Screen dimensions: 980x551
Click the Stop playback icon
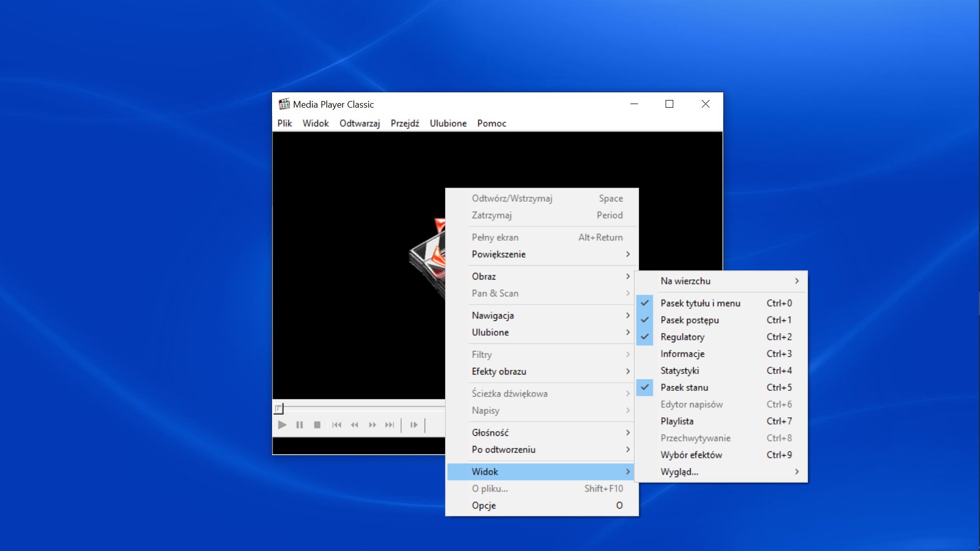(317, 424)
